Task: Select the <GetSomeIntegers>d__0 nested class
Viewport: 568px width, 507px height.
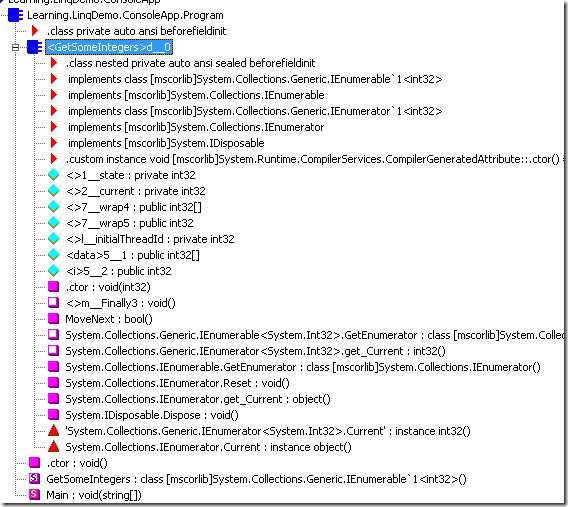Action: 109,47
